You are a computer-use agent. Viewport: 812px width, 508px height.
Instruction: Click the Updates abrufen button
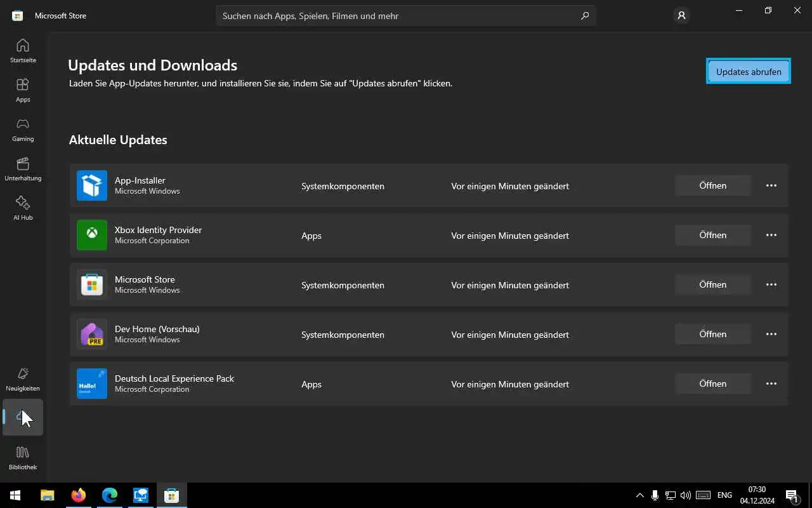click(749, 72)
